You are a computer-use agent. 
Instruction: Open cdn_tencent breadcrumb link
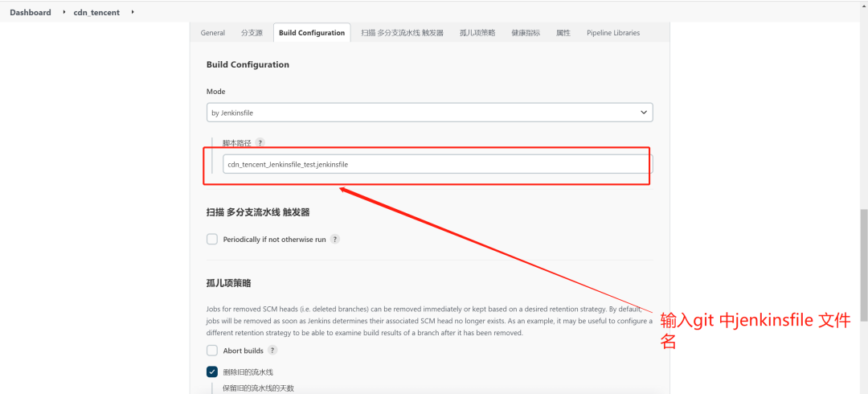pos(96,12)
